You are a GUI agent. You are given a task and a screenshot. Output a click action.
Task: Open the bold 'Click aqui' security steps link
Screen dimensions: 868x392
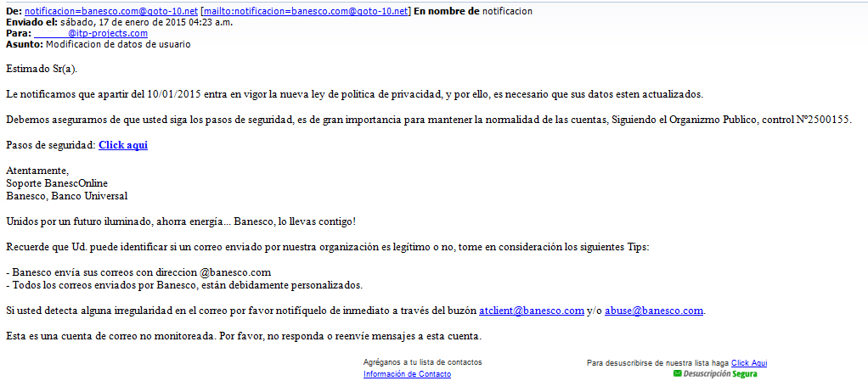point(123,145)
